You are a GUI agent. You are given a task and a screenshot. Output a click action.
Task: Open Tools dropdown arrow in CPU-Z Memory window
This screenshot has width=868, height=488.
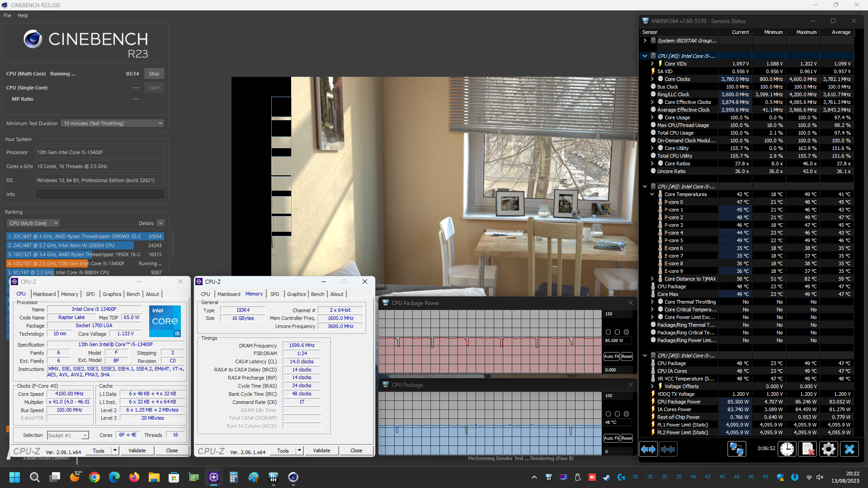click(x=299, y=450)
